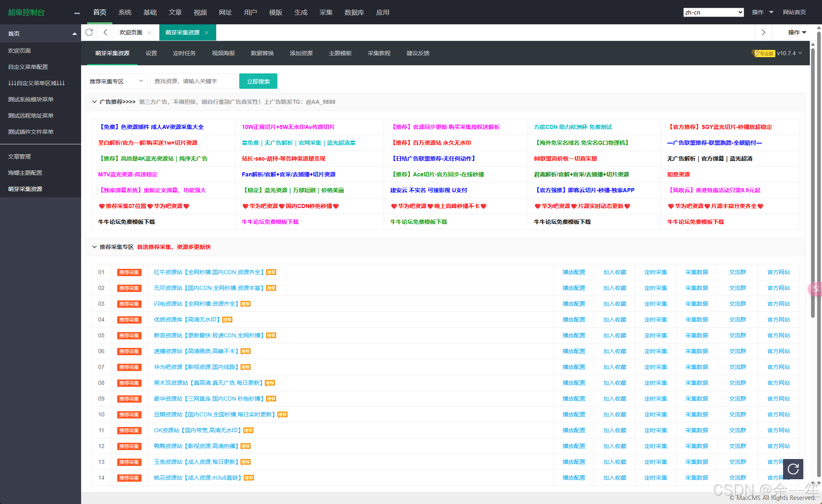Click the pink floating translate icon
This screenshot has width=822, height=504.
click(x=816, y=289)
